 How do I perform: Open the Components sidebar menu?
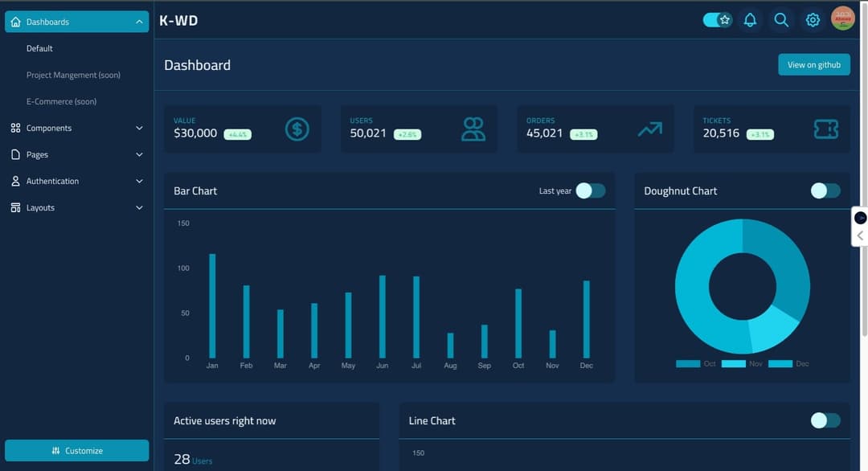[x=76, y=128]
